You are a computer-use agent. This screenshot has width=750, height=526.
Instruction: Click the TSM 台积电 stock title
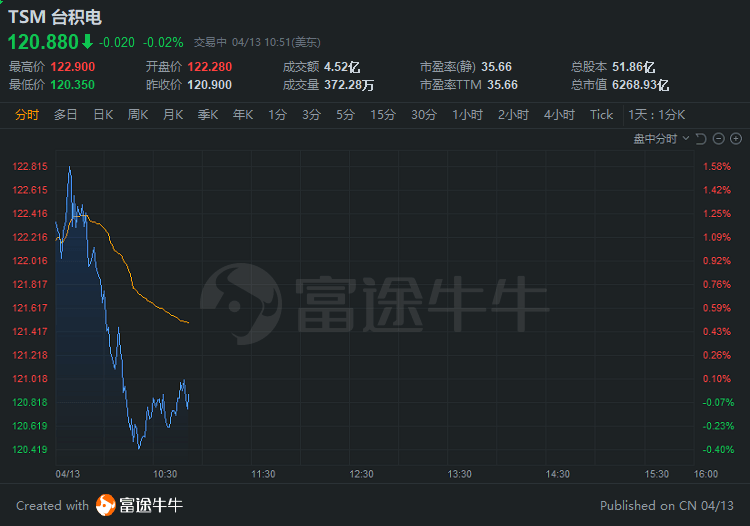[x=55, y=17]
